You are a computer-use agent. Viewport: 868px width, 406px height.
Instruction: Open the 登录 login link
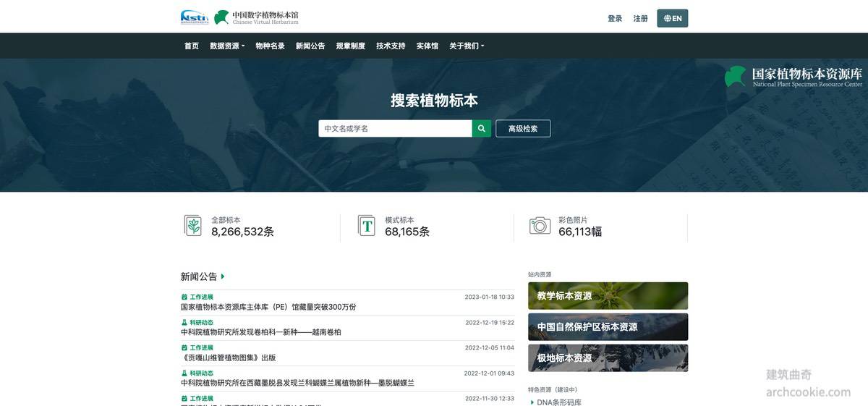click(x=615, y=18)
